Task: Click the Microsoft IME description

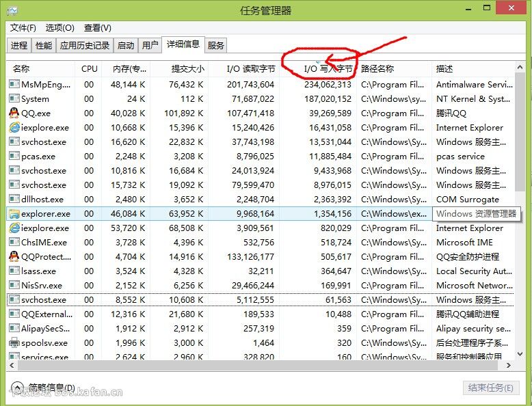Action: (464, 242)
